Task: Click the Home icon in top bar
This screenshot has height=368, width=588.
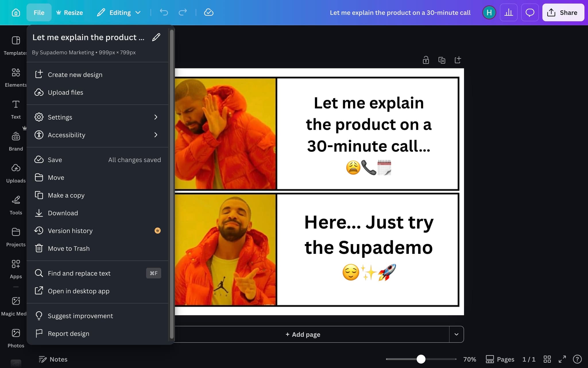Action: [x=16, y=12]
